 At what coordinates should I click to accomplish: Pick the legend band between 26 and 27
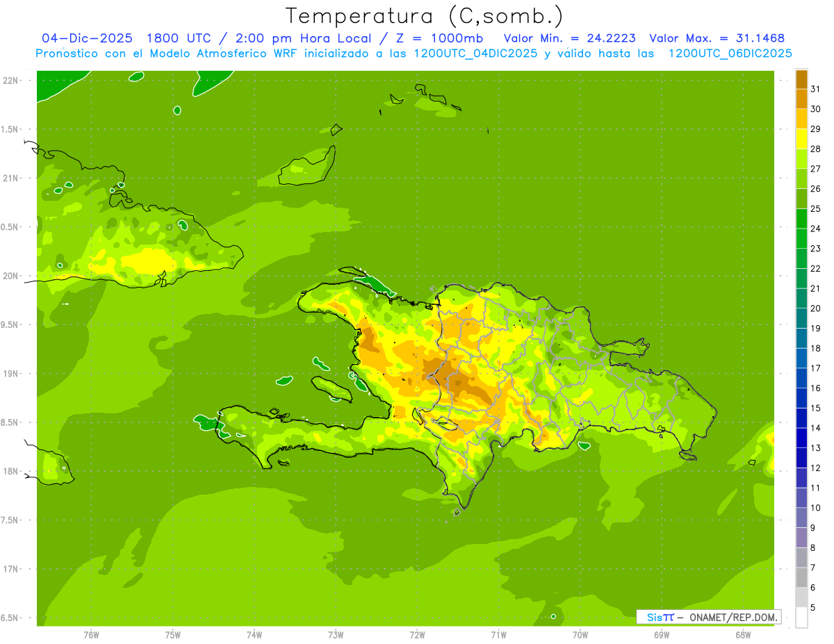[801, 179]
